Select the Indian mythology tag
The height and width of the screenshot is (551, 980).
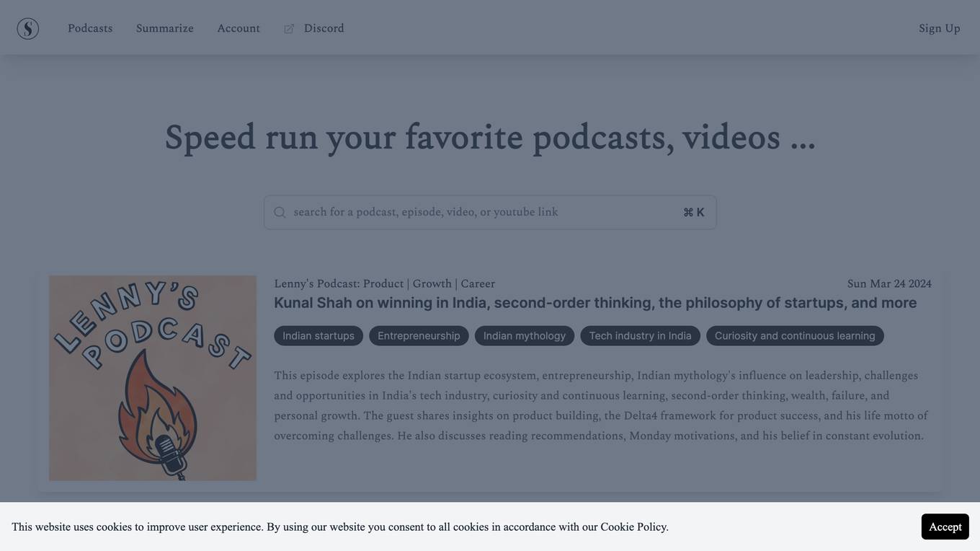pos(524,336)
